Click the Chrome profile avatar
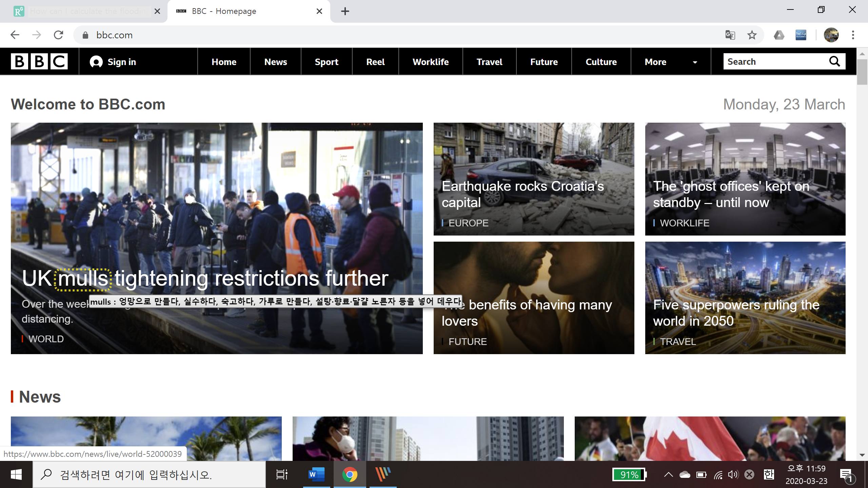The height and width of the screenshot is (488, 868). (x=831, y=35)
